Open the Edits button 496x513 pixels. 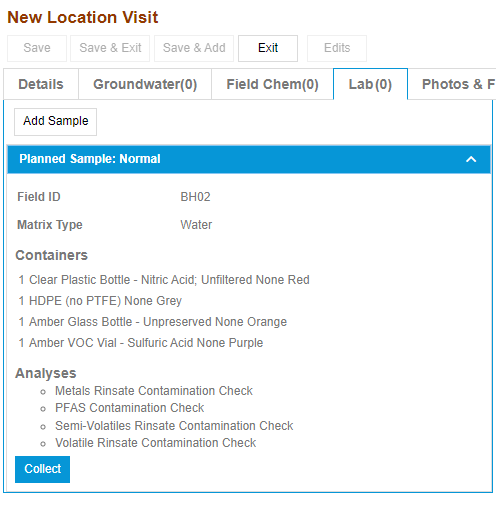(x=337, y=48)
